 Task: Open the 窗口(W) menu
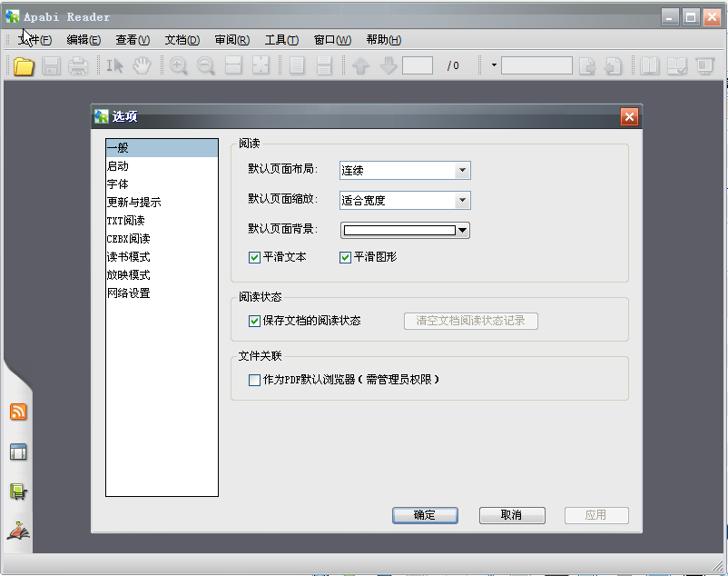click(x=332, y=40)
